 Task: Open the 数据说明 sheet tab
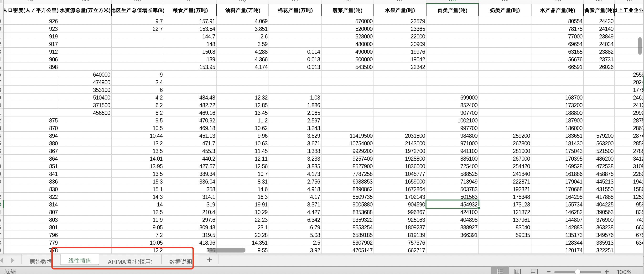(181, 262)
